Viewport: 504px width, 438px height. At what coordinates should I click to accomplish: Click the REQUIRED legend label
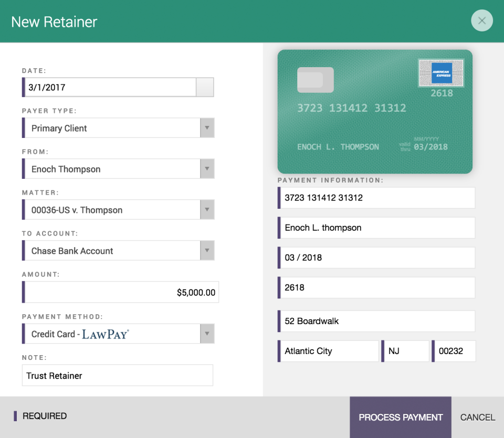45,415
